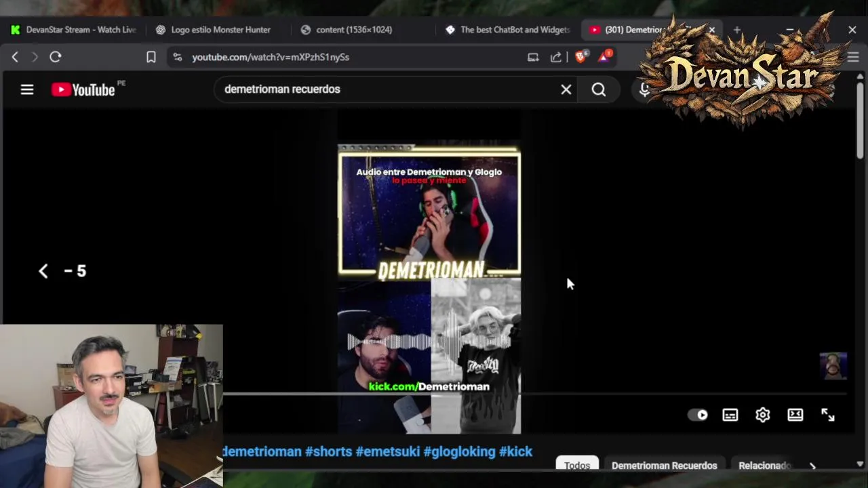Switch to The best ChatBot and Widgets tab

tap(509, 30)
